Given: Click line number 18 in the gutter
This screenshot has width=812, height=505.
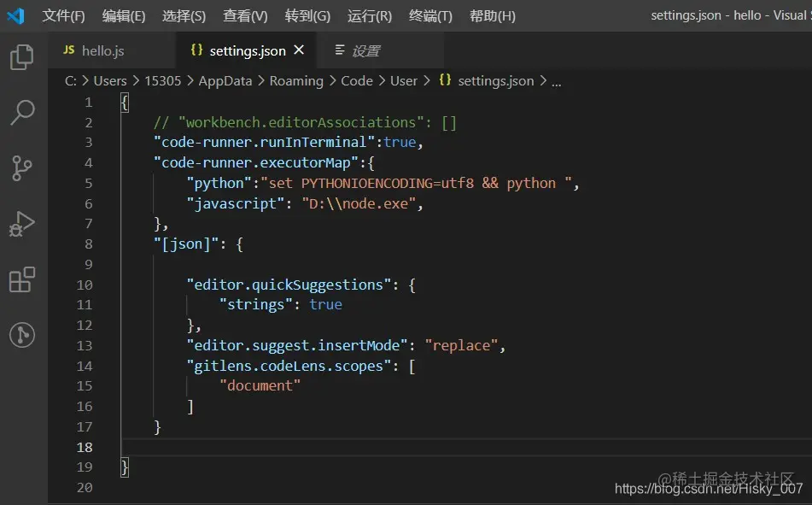Looking at the screenshot, I should pyautogui.click(x=85, y=447).
